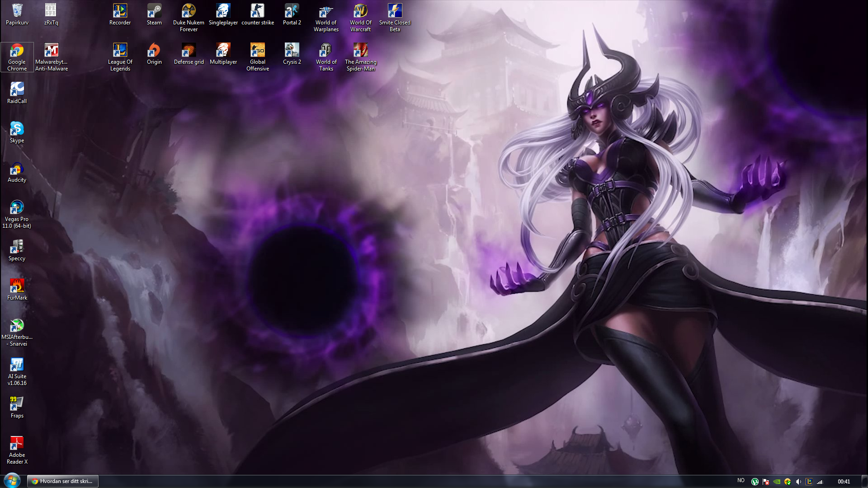Select the Steam desktop shortcut
The width and height of the screenshot is (868, 488).
pos(154,14)
